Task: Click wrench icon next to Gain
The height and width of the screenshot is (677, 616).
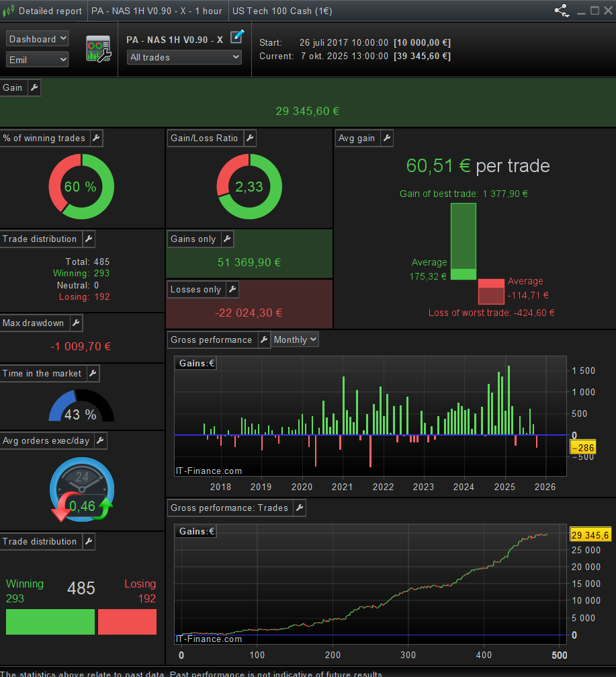Action: coord(34,87)
